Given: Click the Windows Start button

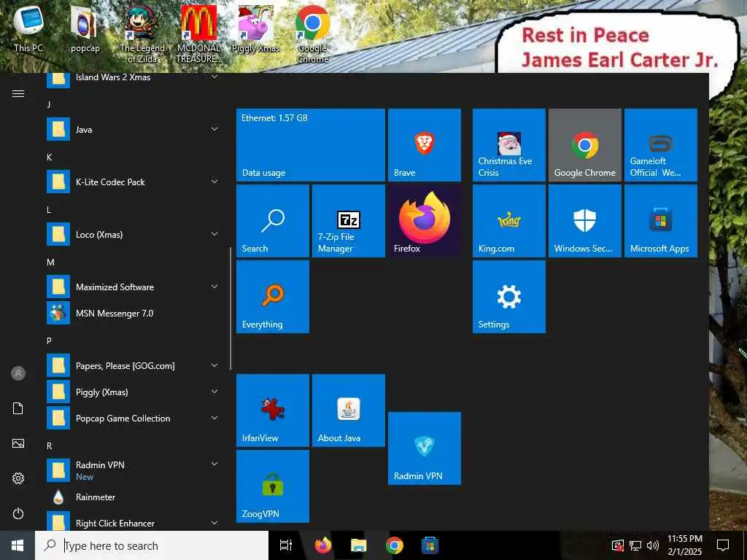Looking at the screenshot, I should (x=18, y=545).
